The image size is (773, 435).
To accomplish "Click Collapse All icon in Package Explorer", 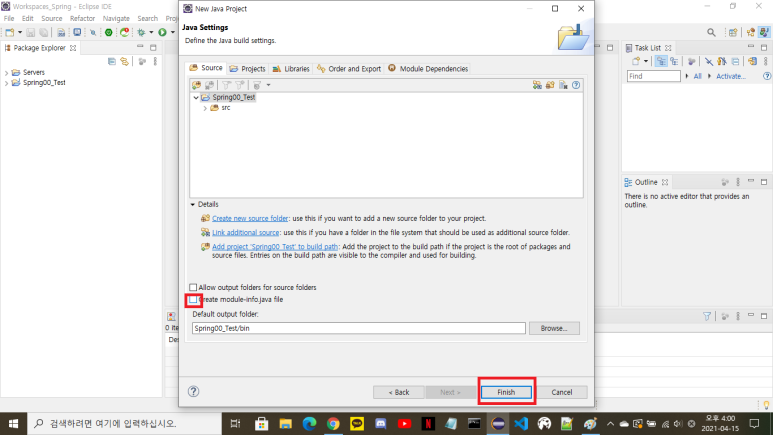I will (x=112, y=61).
